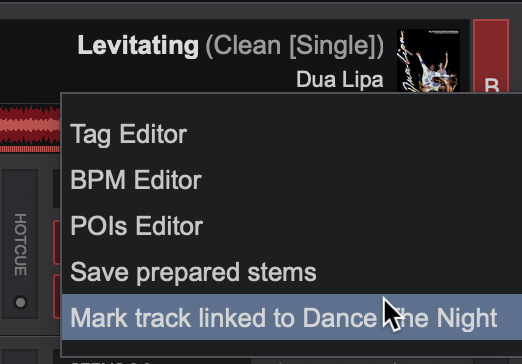Select the red deck B button

(491, 56)
